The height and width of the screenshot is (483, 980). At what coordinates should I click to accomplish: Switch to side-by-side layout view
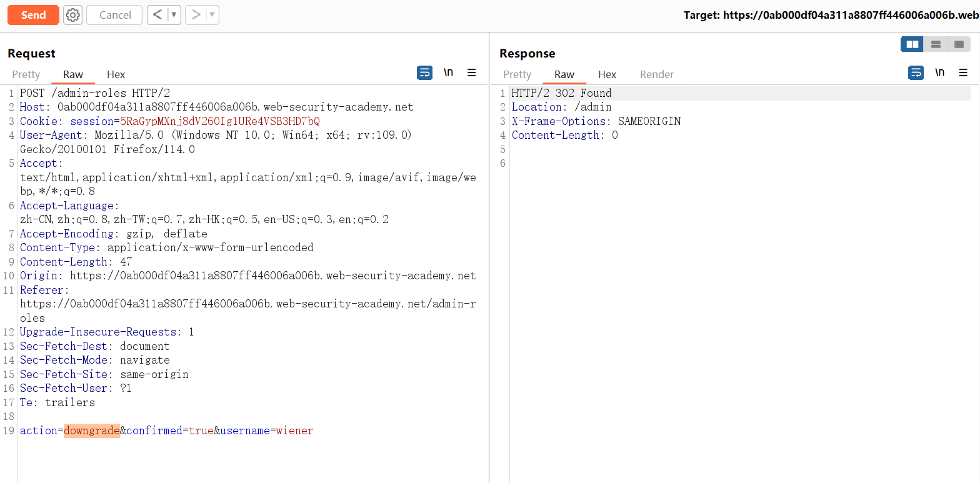click(912, 44)
